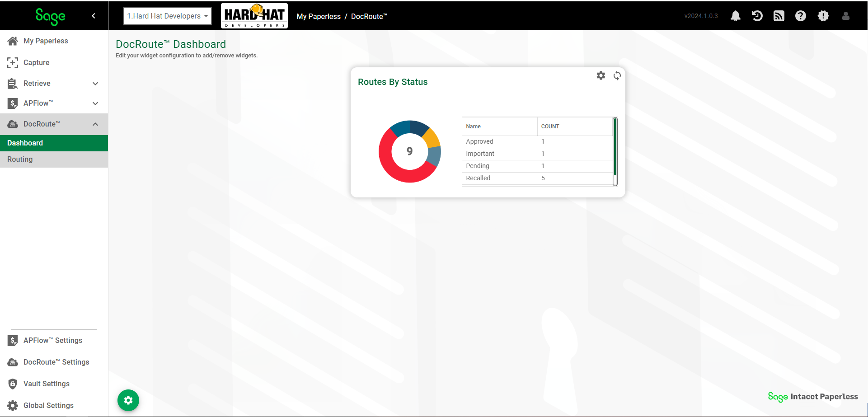Open Global Settings
The height and width of the screenshot is (417, 868).
coord(48,406)
